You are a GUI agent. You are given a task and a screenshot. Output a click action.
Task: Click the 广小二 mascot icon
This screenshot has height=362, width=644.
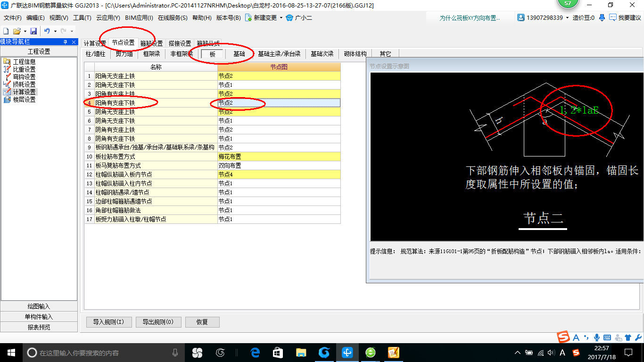point(289,17)
